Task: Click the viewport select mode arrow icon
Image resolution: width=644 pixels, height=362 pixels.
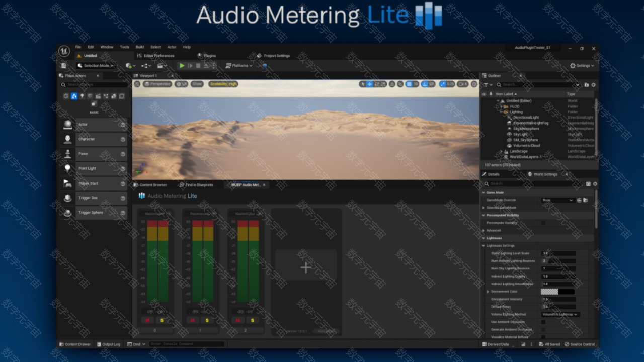Action: (362, 84)
